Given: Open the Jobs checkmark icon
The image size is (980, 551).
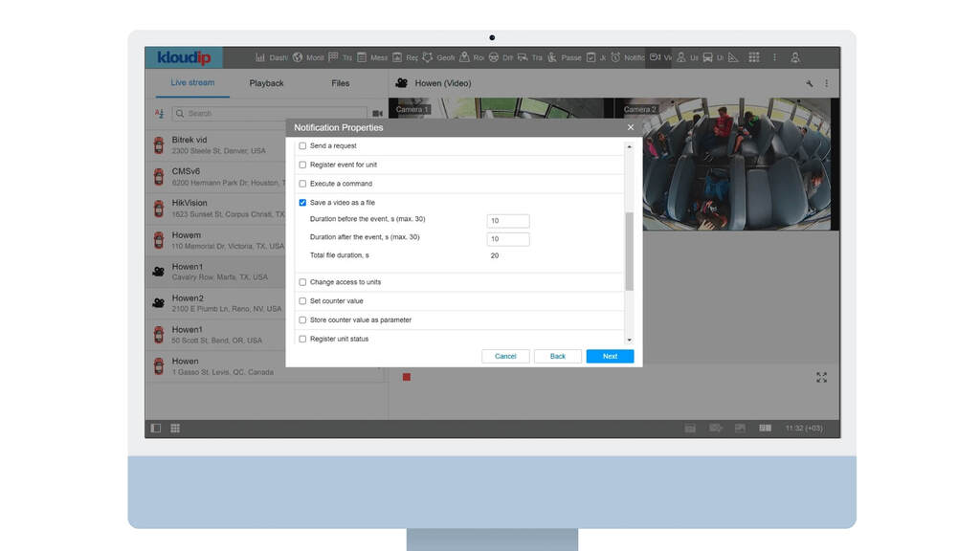Looking at the screenshot, I should click(590, 57).
